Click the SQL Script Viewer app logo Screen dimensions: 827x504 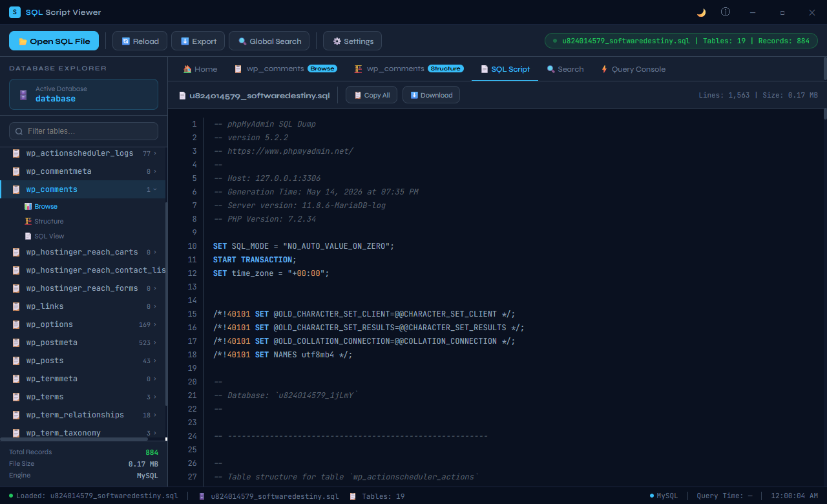(15, 12)
